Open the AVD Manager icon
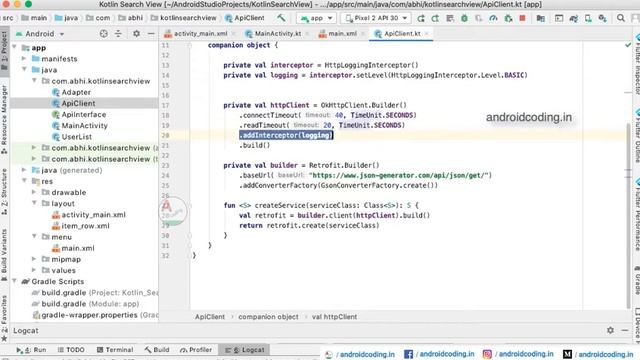The height and width of the screenshot is (360, 640). click(588, 18)
